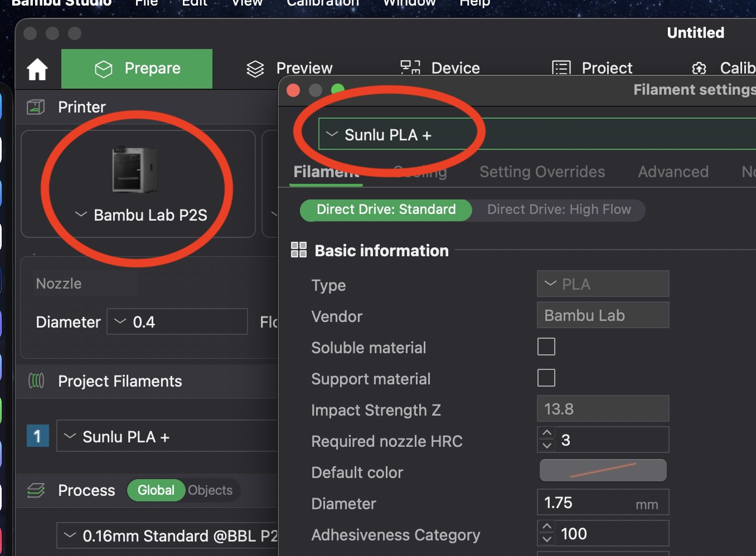Click the Adhesiveness Category value 100
The height and width of the screenshot is (556, 756).
(574, 534)
